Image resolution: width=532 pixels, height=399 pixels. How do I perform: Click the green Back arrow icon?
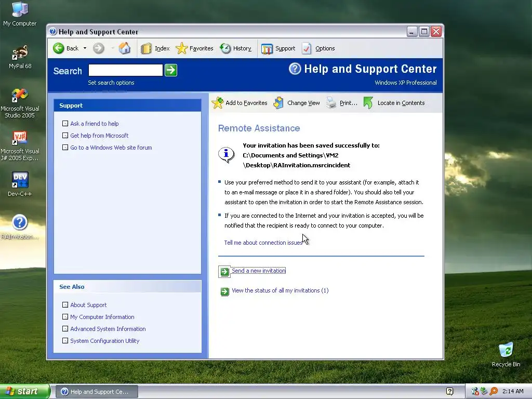coord(59,48)
